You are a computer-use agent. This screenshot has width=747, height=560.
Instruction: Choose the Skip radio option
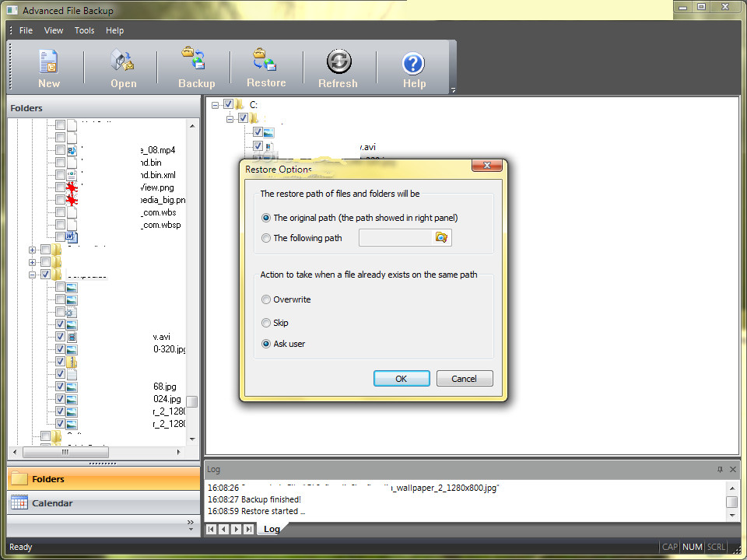click(266, 323)
